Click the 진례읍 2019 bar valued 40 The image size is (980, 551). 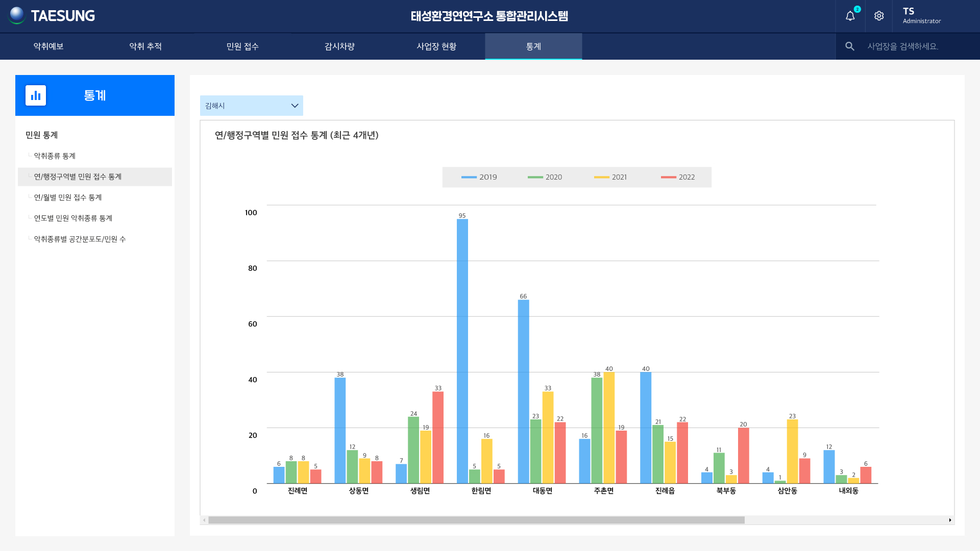(646, 428)
